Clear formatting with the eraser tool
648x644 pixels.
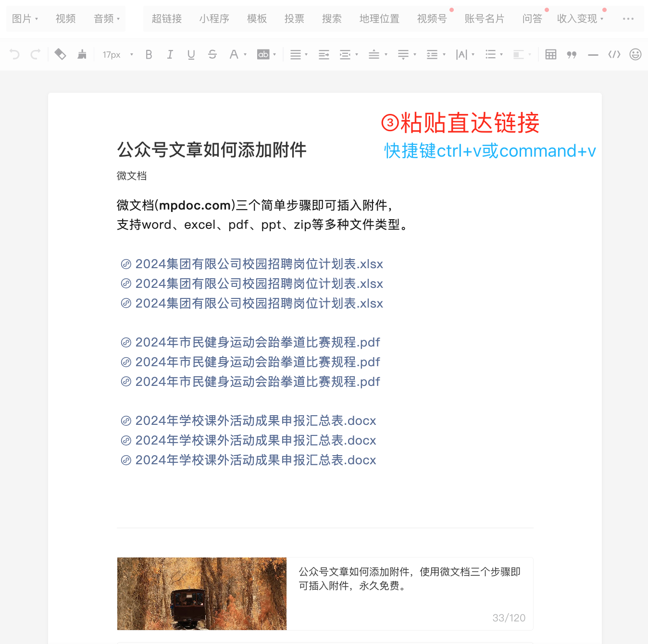click(60, 54)
